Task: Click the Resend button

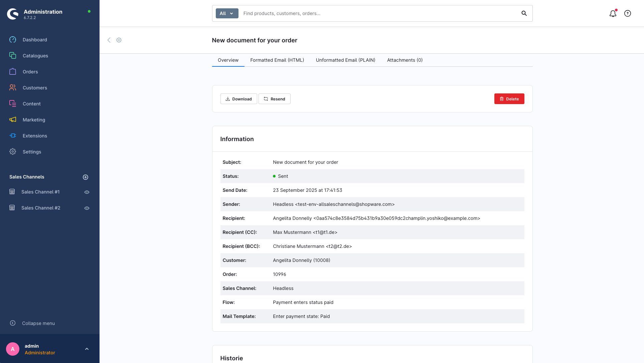Action: tap(274, 99)
